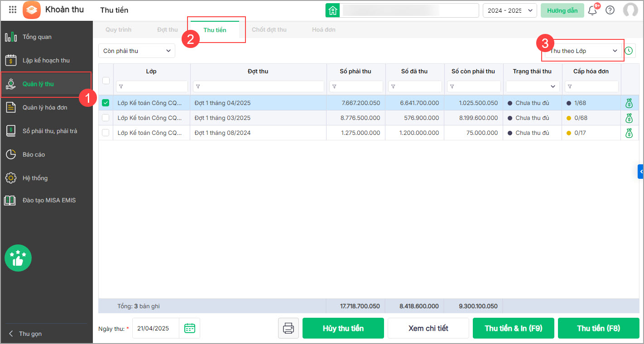Click the green school home icon
This screenshot has width=644, height=344.
(x=333, y=10)
